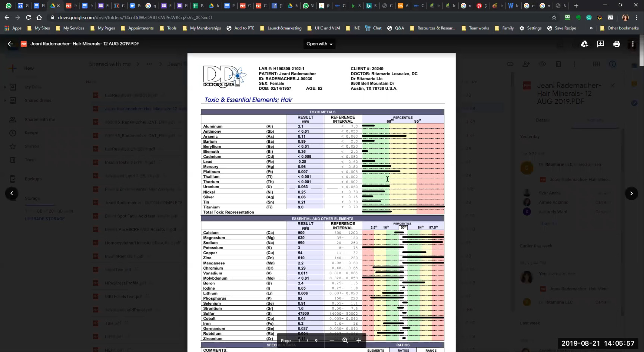Image resolution: width=644 pixels, height=352 pixels.
Task: Bookmark this page with the star icon
Action: point(554,18)
